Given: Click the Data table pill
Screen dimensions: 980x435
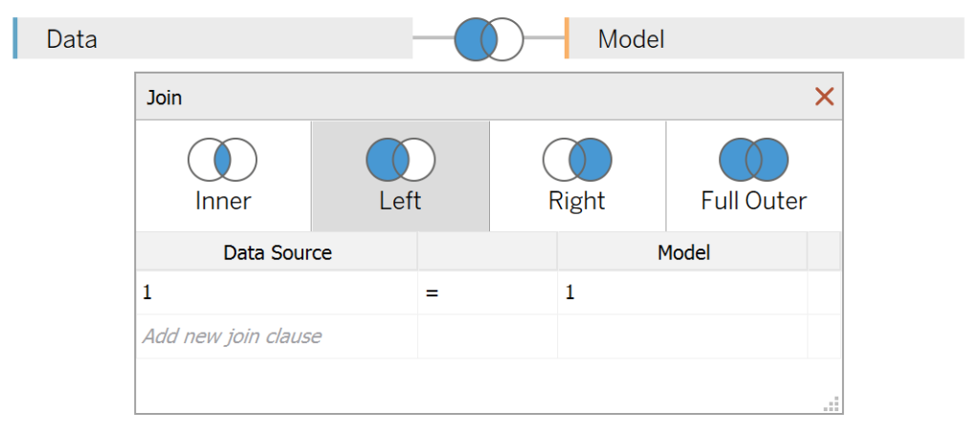Looking at the screenshot, I should point(212,38).
